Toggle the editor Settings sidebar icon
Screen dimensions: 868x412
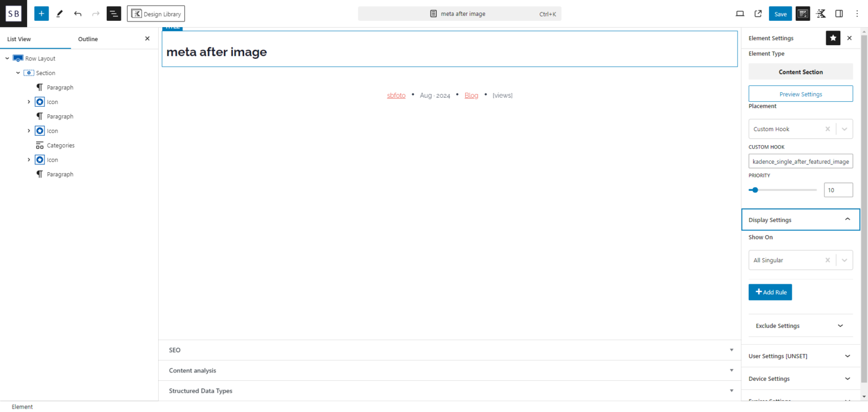[839, 14]
